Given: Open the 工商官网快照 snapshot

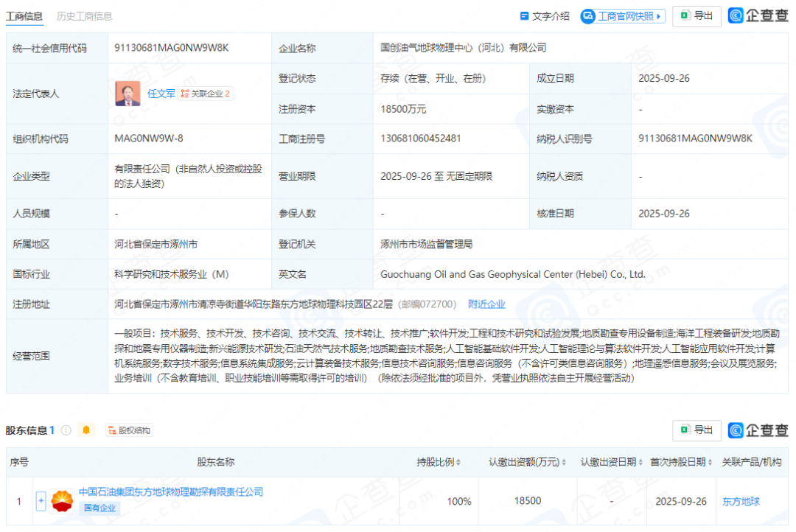Looking at the screenshot, I should tap(623, 15).
